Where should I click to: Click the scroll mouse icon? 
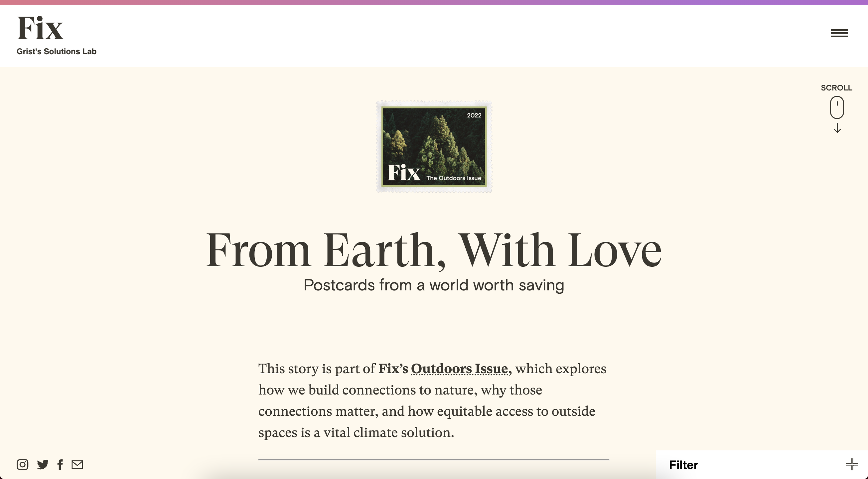point(837,107)
